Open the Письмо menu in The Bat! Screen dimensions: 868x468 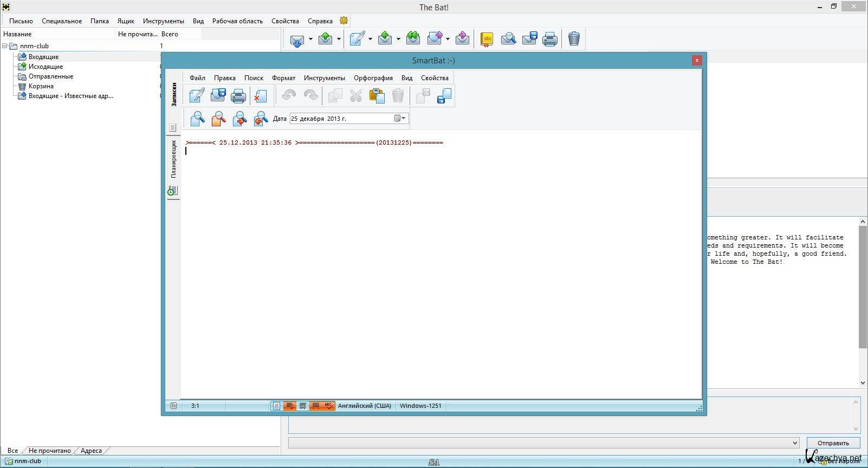(21, 21)
